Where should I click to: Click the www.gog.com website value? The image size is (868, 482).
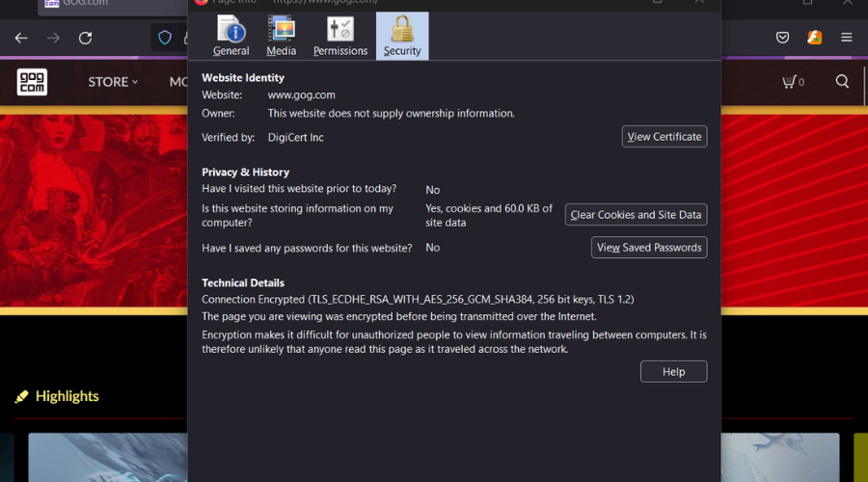[301, 95]
